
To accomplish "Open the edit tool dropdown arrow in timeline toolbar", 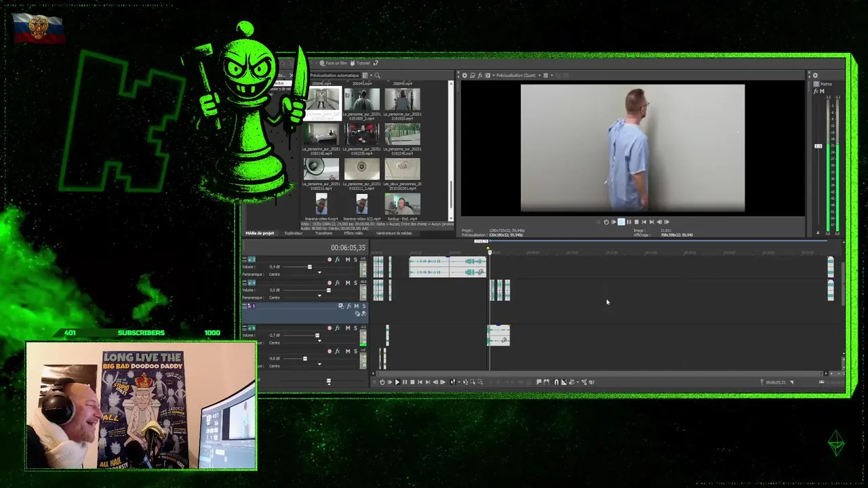I will click(x=459, y=382).
